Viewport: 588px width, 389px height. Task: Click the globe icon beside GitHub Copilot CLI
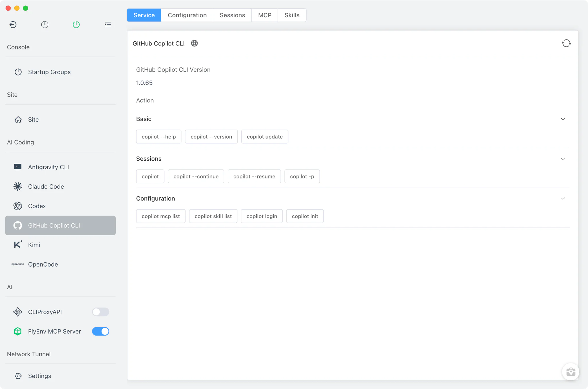coord(194,43)
